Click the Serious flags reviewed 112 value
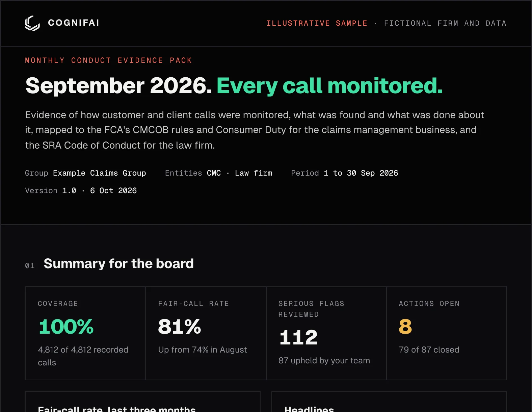The image size is (532, 412). 298,337
